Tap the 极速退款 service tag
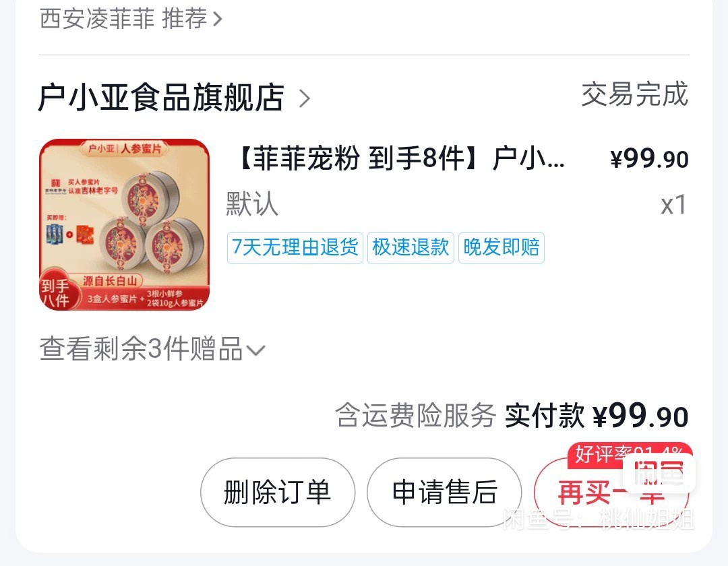This screenshot has height=566, width=728. [411, 248]
